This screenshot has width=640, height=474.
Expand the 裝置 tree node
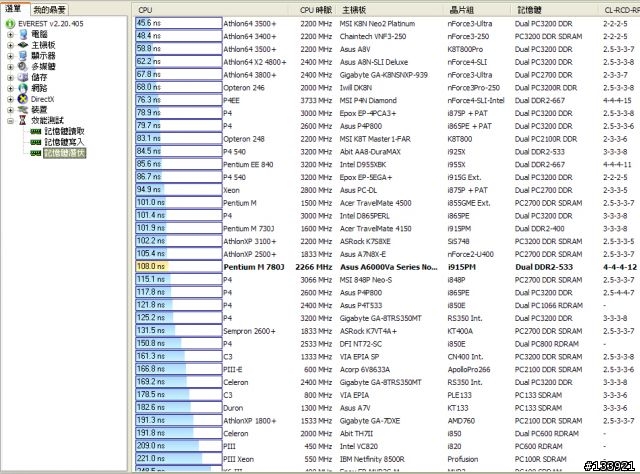point(11,110)
